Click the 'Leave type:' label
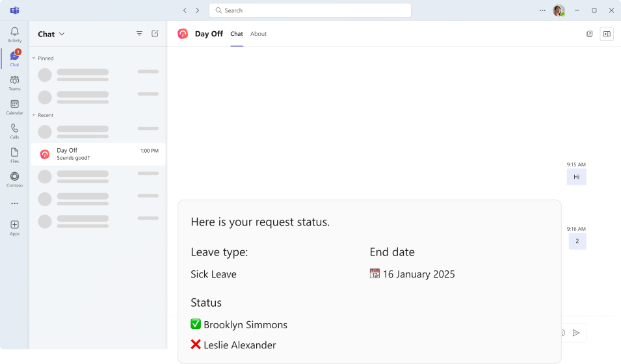Screen dimensions: 621x364 [x=219, y=252]
